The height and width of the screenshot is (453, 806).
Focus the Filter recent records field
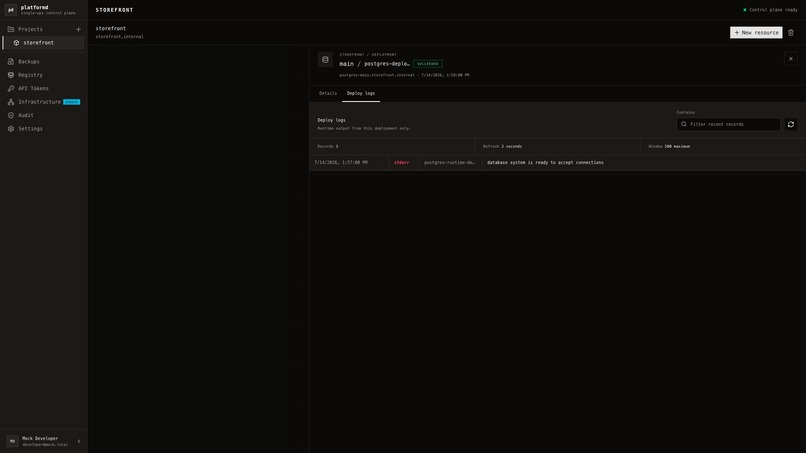tap(728, 124)
